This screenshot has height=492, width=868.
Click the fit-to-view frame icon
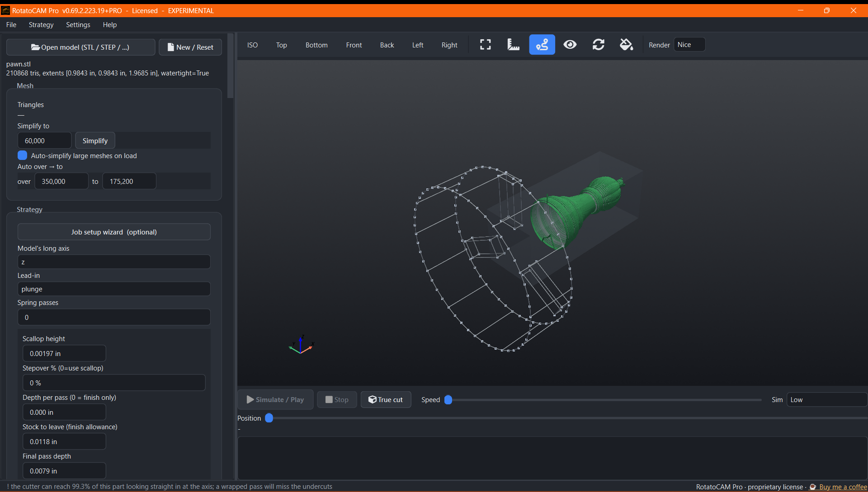[486, 45]
